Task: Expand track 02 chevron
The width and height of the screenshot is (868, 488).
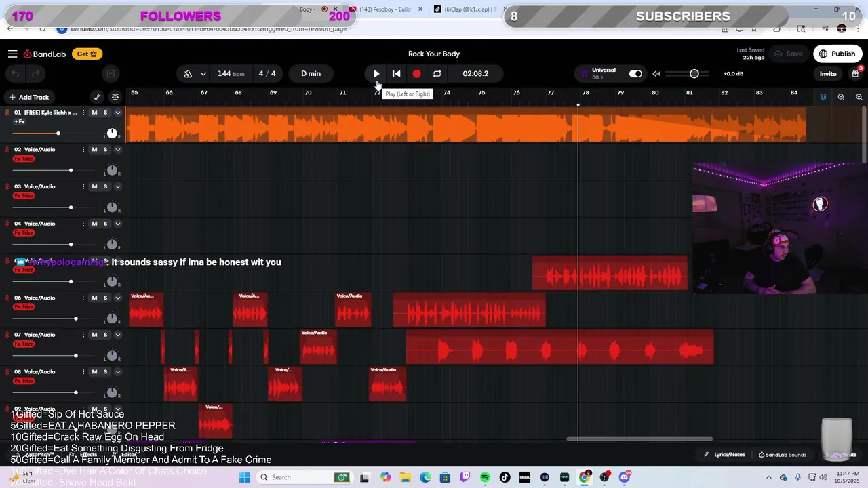Action: click(x=117, y=150)
